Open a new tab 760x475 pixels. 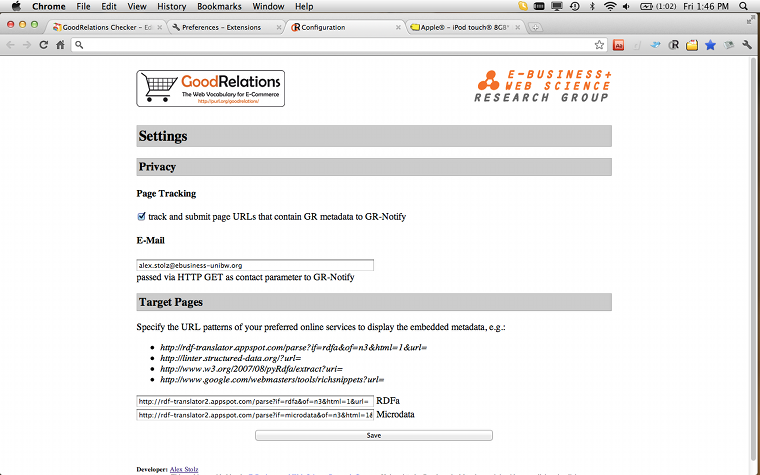tap(535, 27)
